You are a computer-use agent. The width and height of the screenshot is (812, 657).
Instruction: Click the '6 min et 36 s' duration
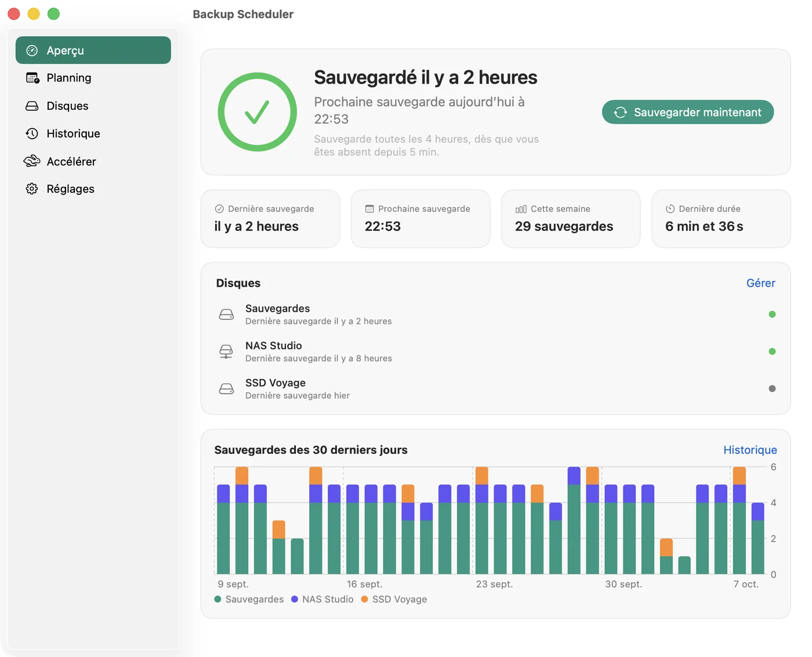point(704,226)
